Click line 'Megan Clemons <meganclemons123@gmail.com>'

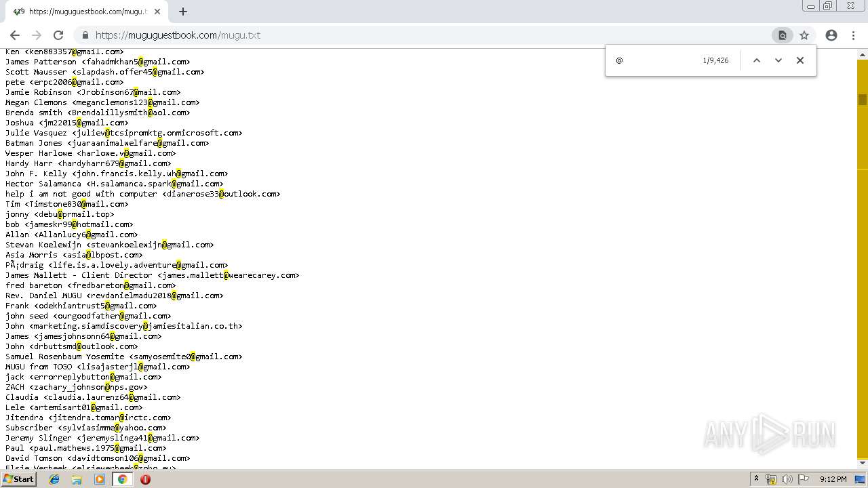click(102, 102)
